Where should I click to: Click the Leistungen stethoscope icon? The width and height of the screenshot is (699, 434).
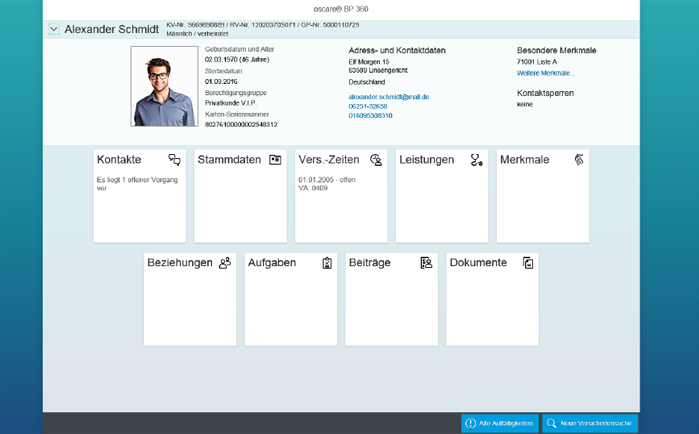(477, 160)
